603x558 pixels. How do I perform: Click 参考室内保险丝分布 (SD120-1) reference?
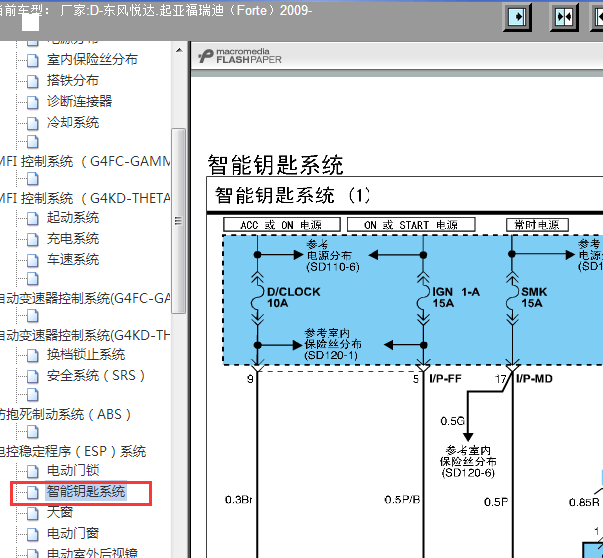click(x=333, y=344)
